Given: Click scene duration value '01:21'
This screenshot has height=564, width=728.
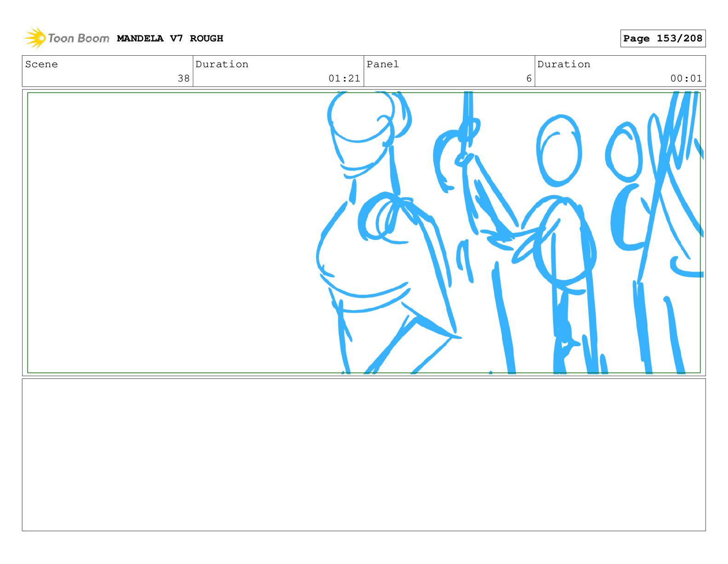Looking at the screenshot, I should [x=344, y=78].
